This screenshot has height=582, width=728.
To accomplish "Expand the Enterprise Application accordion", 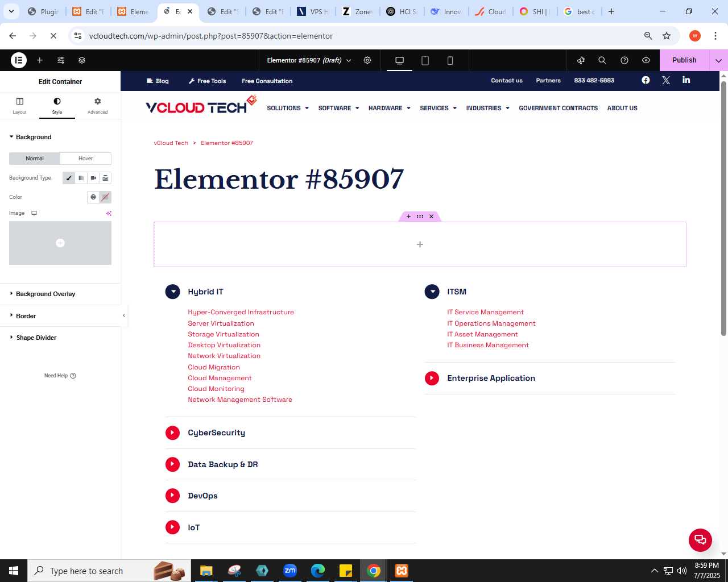I will tap(432, 379).
